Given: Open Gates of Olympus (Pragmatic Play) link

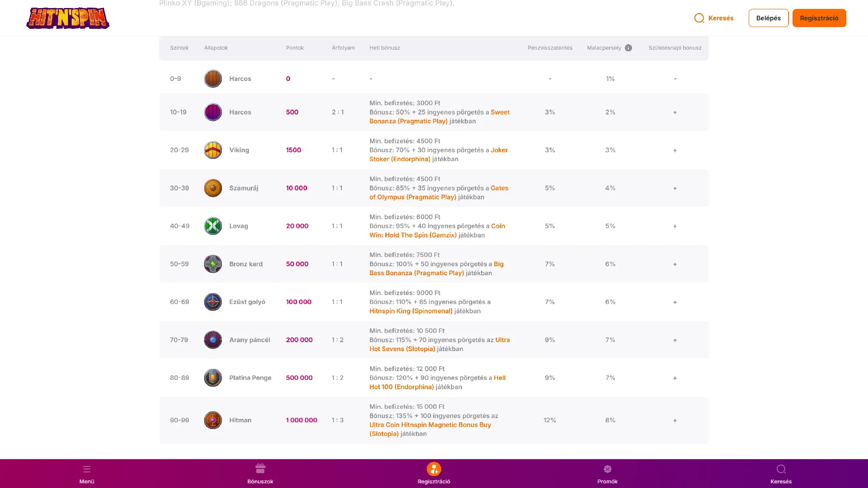Looking at the screenshot, I should click(x=439, y=192).
